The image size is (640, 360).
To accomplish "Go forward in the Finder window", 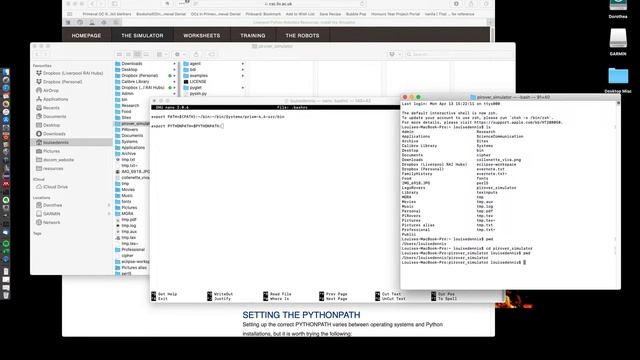I will click(x=45, y=54).
